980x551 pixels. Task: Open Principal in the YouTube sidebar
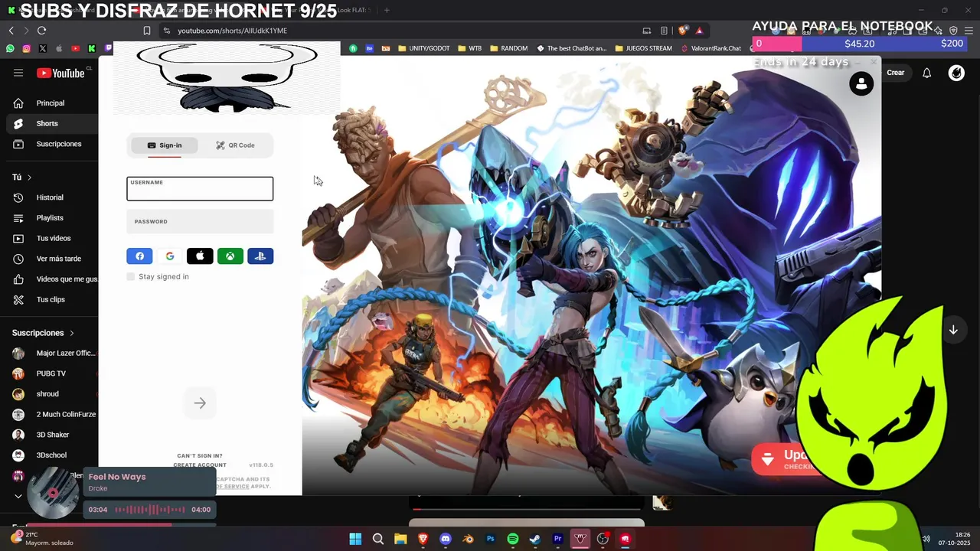tap(51, 103)
